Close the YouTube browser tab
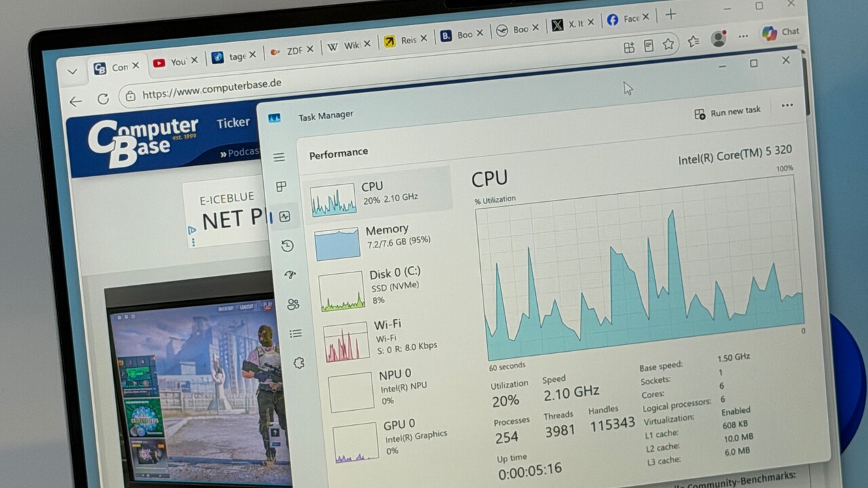This screenshot has height=488, width=868. coord(194,60)
